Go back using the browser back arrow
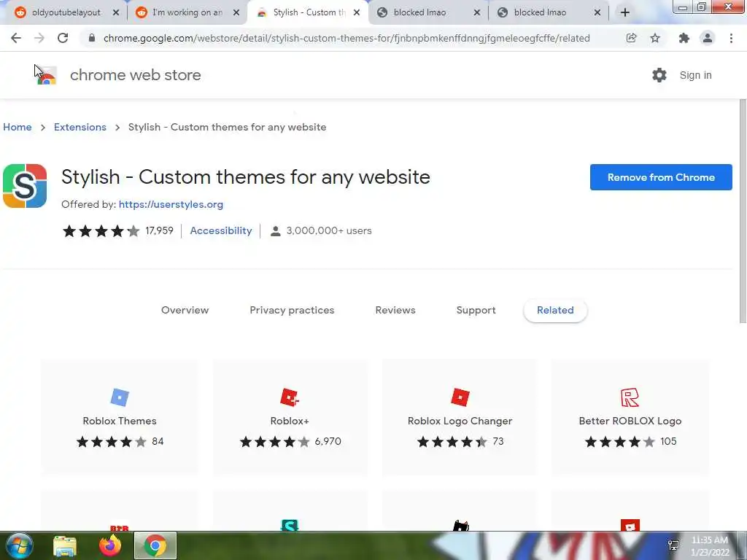 click(16, 38)
